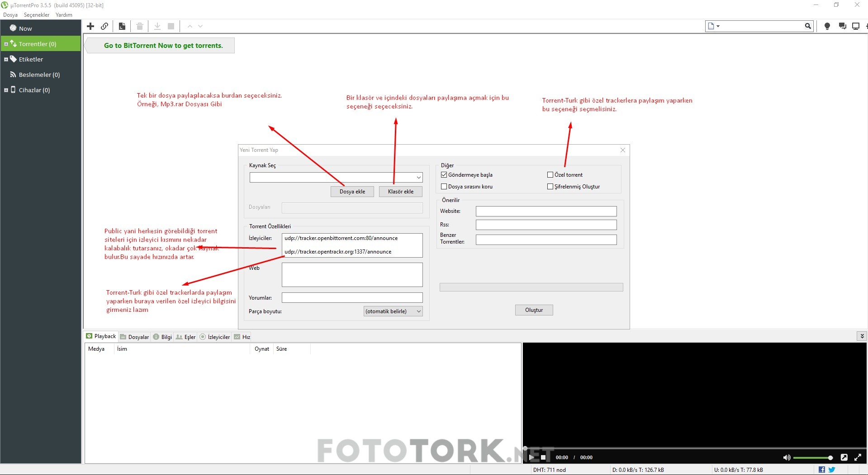868x475 pixels.
Task: Open the Kaynak Seç dropdown
Action: [x=419, y=178]
